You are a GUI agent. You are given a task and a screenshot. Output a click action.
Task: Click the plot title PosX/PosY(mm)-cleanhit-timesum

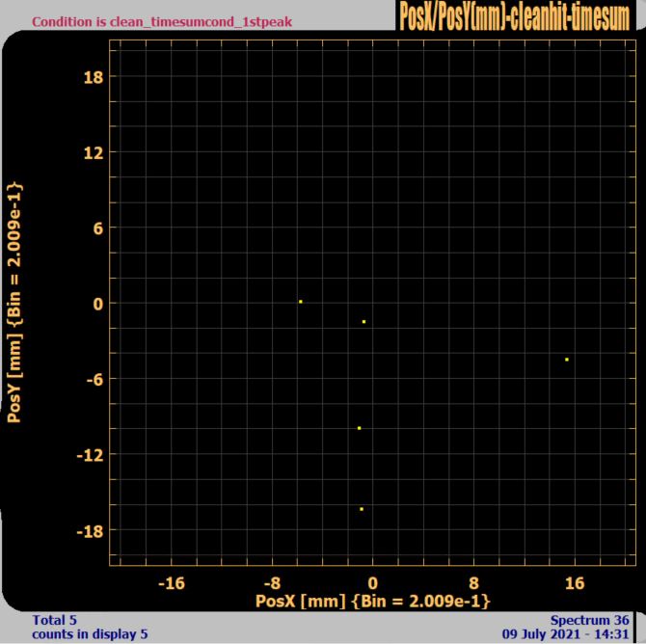point(514,16)
